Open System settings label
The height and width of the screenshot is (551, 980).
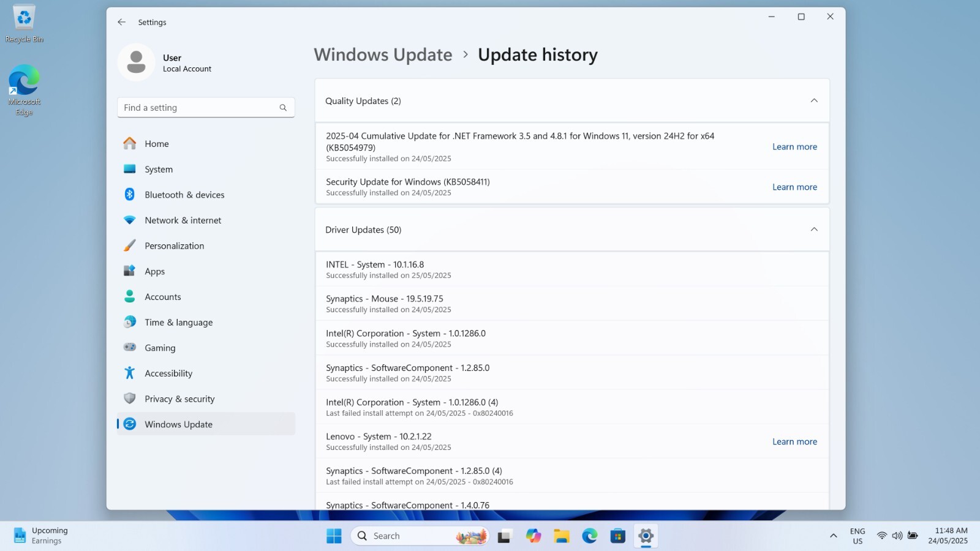tap(159, 170)
